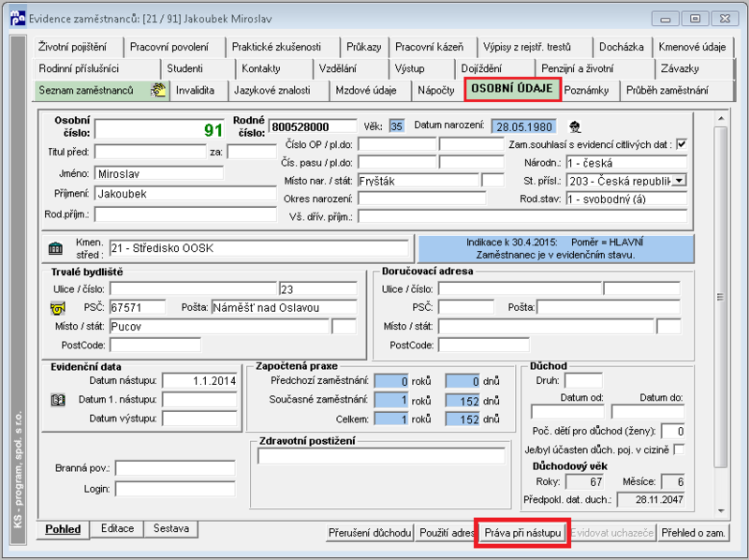
Task: Click the Jméno field containing Miroslav
Action: tap(159, 173)
